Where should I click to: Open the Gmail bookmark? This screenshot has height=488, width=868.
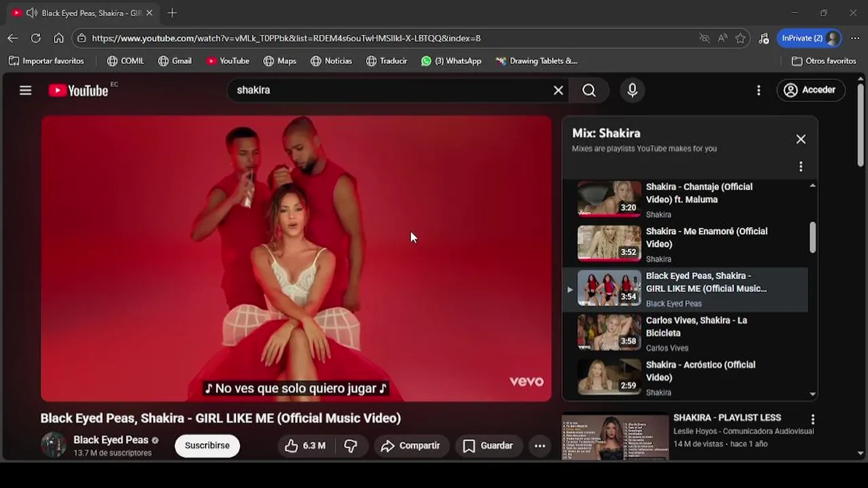point(175,61)
